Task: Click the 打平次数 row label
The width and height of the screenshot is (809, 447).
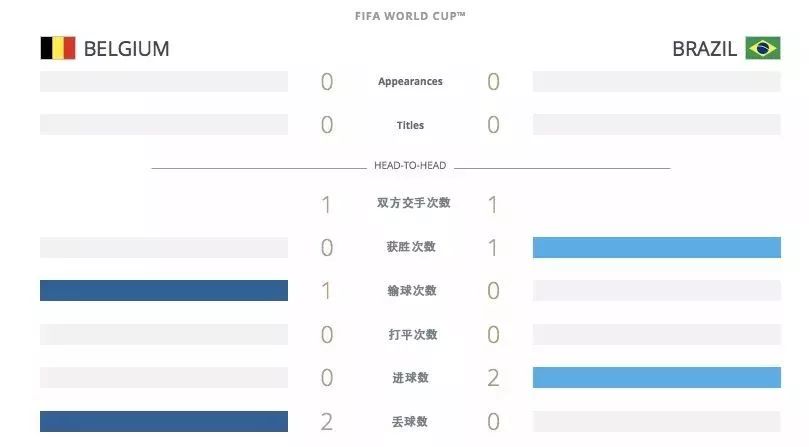Action: tap(413, 334)
